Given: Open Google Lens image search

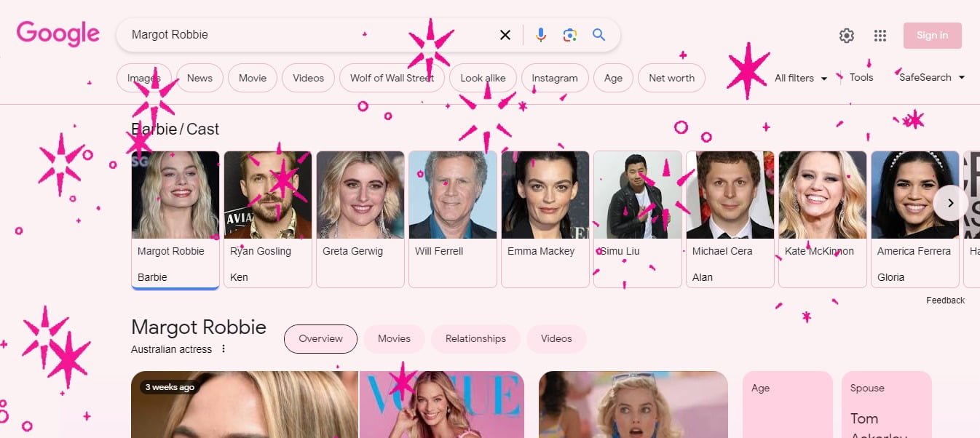Looking at the screenshot, I should tap(569, 35).
